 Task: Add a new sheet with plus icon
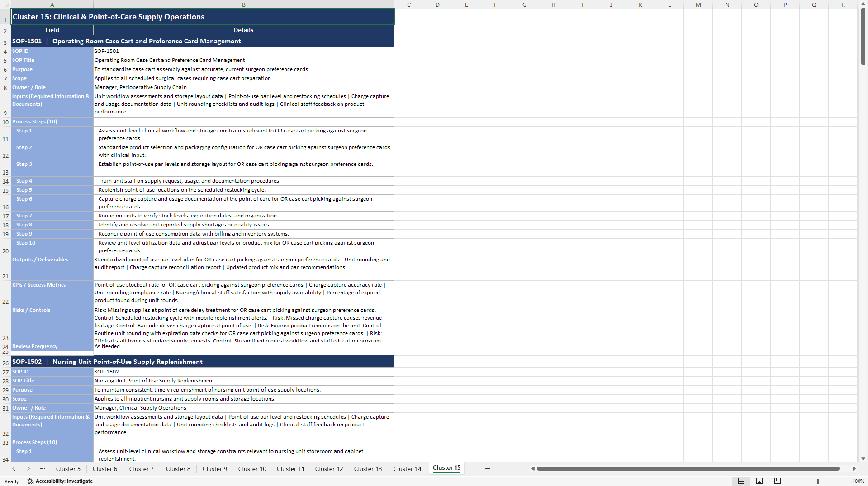click(x=488, y=469)
